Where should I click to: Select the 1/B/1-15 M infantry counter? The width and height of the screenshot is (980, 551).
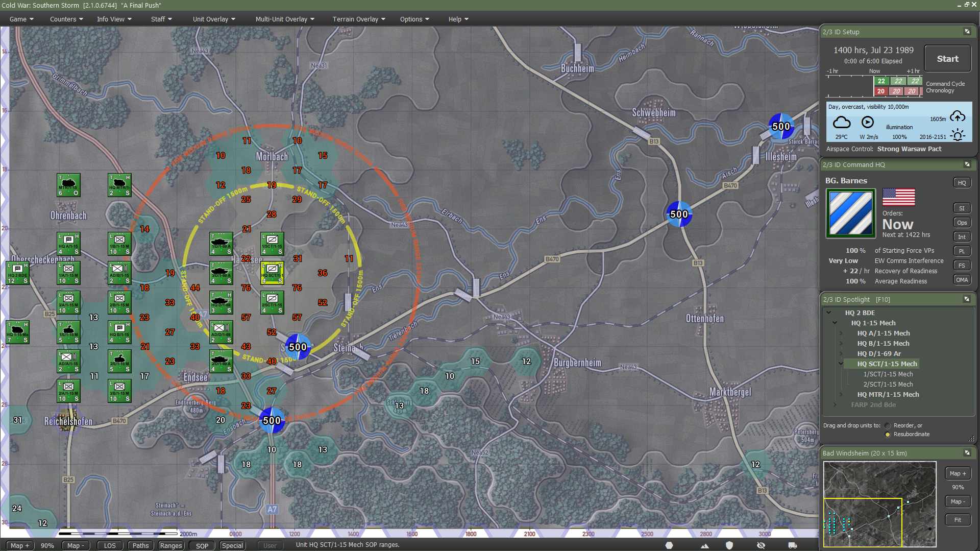coord(119,244)
